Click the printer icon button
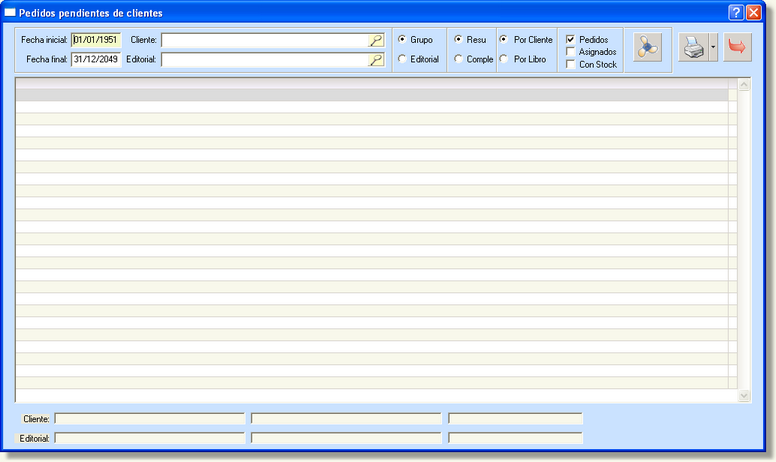Viewport: 776px width, 462px height. 693,47
